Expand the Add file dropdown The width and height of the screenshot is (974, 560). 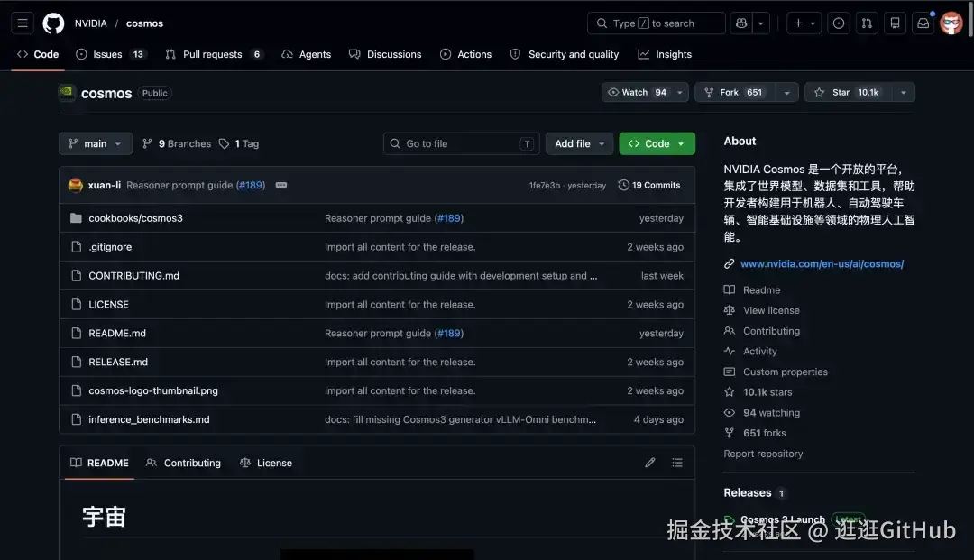(x=579, y=144)
